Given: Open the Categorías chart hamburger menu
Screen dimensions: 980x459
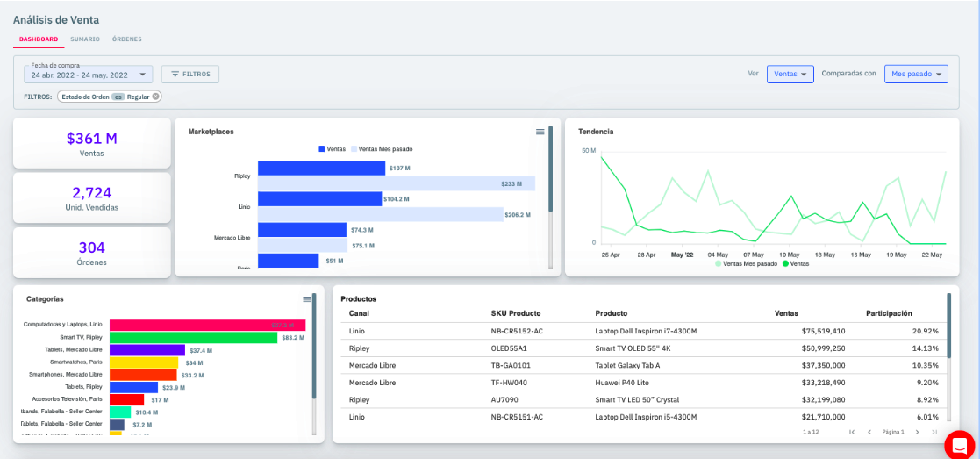Looking at the screenshot, I should (x=307, y=299).
